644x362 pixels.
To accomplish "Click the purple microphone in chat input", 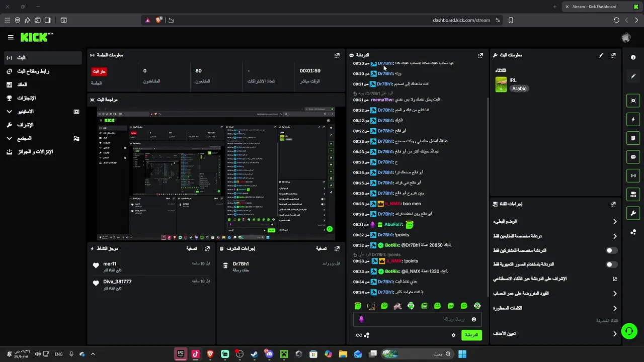I will (x=361, y=319).
